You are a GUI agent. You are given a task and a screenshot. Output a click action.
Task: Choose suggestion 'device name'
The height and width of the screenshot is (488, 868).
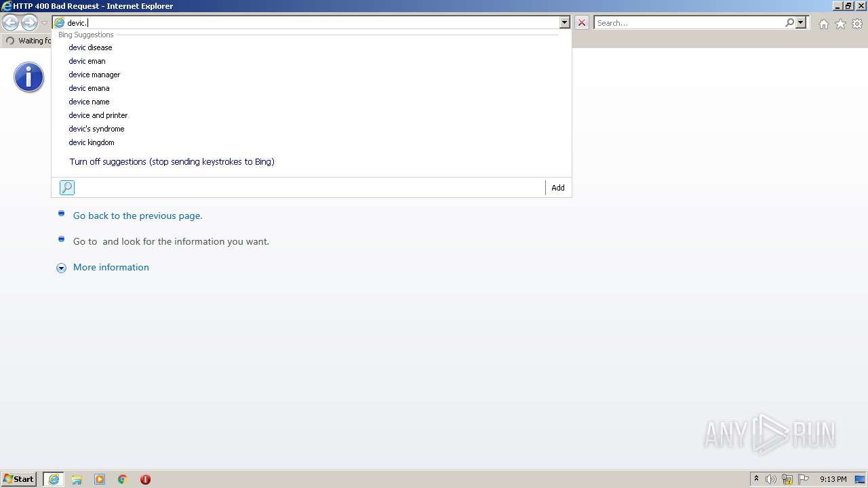tap(89, 102)
